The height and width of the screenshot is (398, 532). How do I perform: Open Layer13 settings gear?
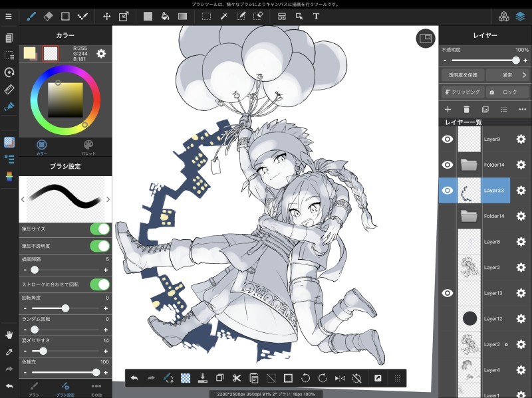521,293
